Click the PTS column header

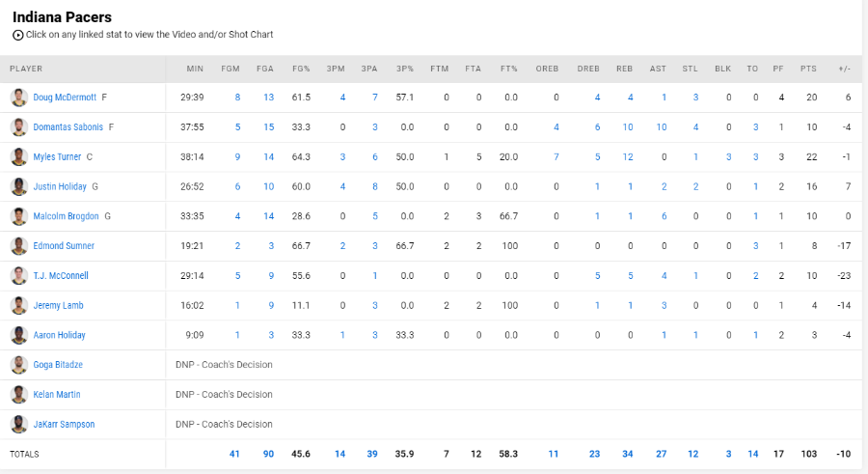(x=808, y=69)
